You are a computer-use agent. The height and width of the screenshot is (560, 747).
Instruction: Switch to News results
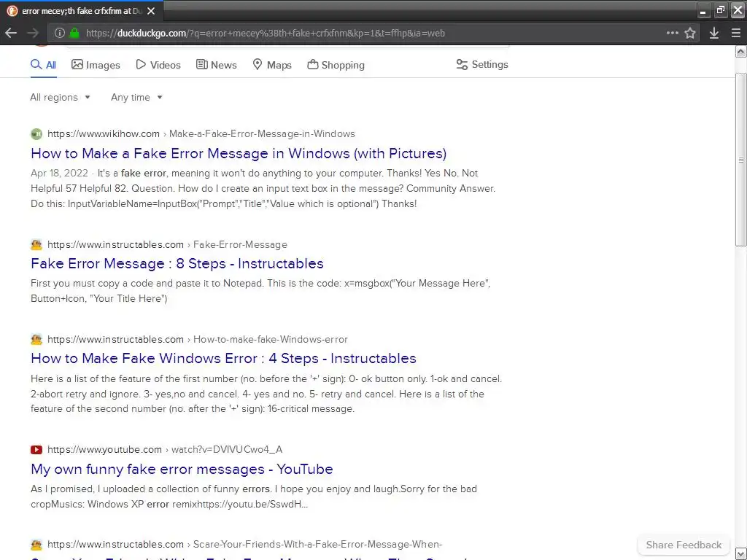216,65
